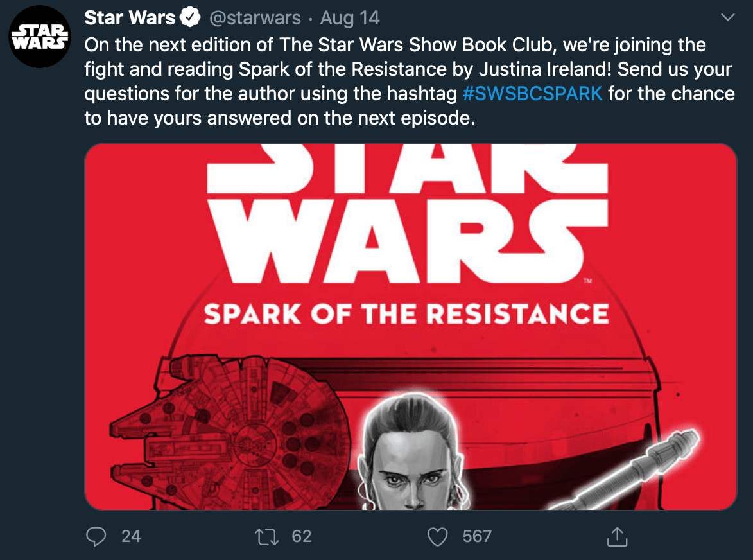Click the Millennium Falcon in the image

230,432
